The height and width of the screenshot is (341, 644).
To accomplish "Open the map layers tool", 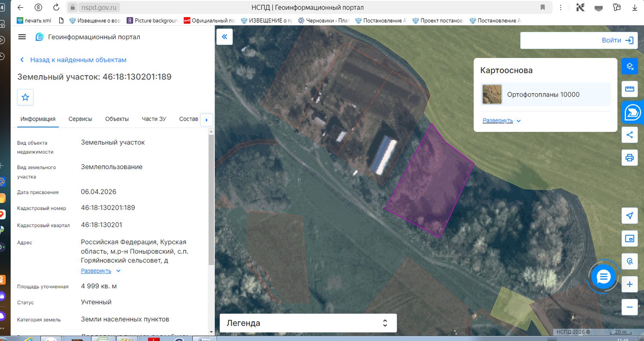I will coord(630,66).
